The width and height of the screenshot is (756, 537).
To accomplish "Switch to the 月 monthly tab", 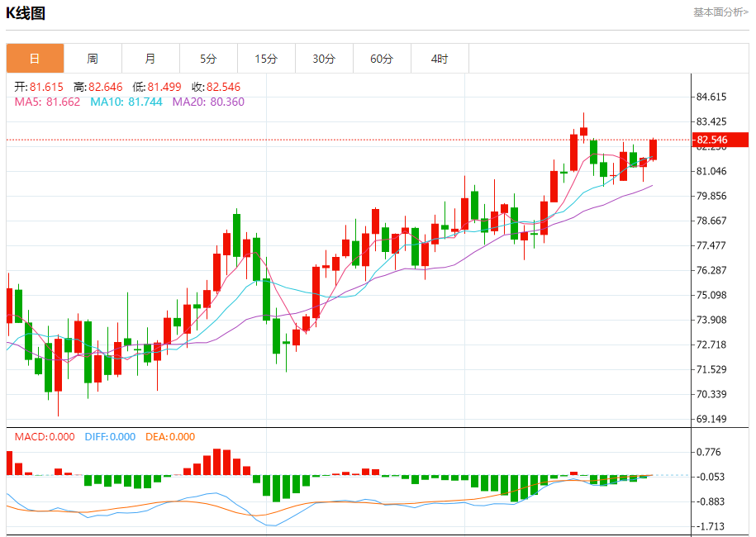I will coord(150,59).
